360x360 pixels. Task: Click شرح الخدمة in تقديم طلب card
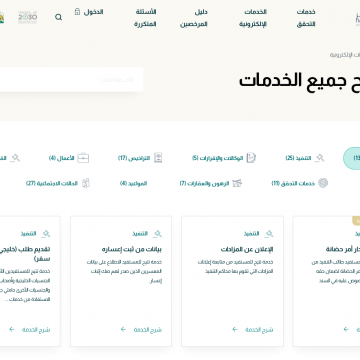click(x=36, y=330)
